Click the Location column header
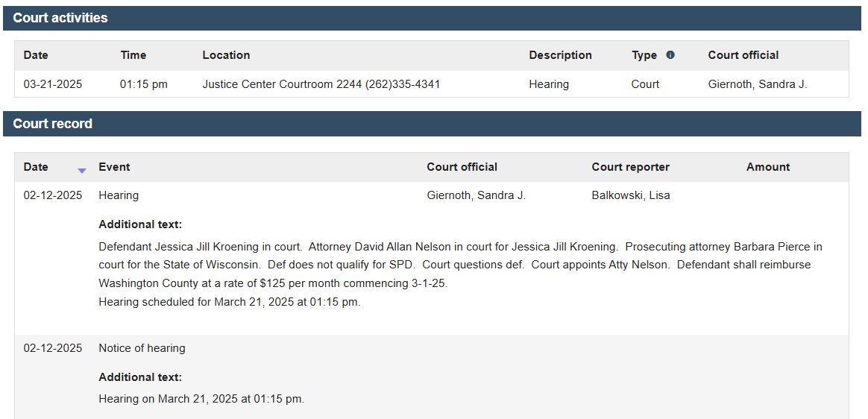 [226, 55]
